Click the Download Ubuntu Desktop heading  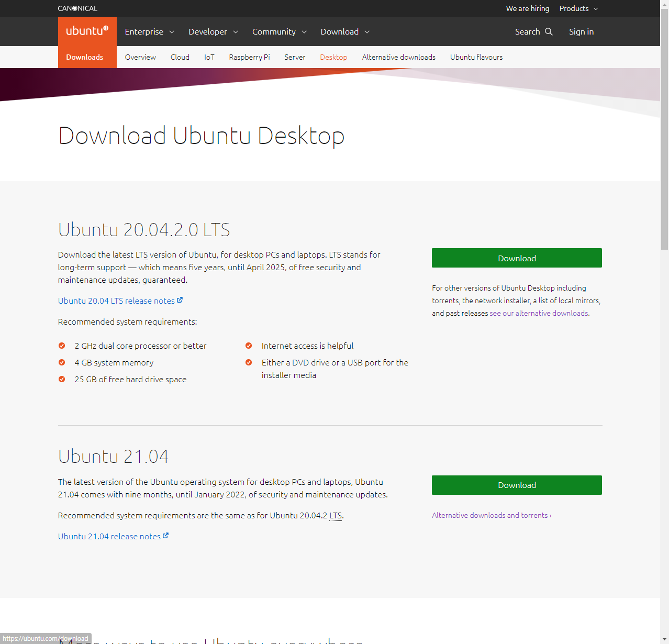click(202, 136)
